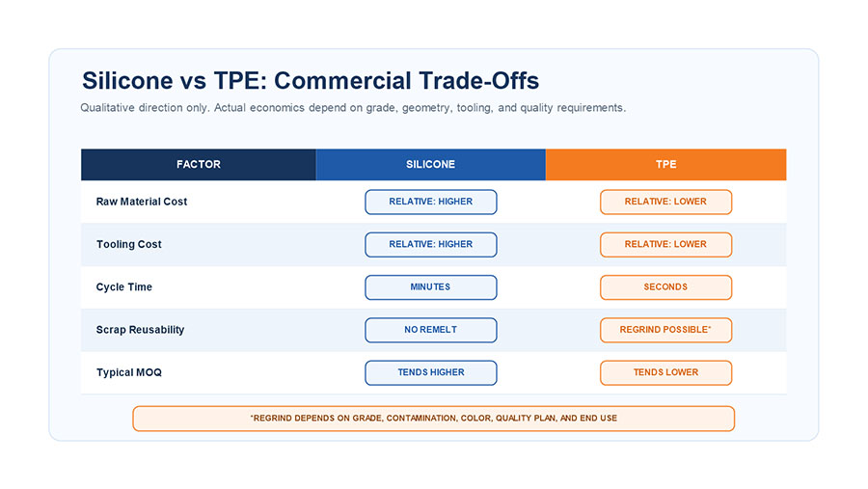Viewport: 868px width, 489px height.
Task: Click the regrind footnote banner
Action: (x=433, y=419)
